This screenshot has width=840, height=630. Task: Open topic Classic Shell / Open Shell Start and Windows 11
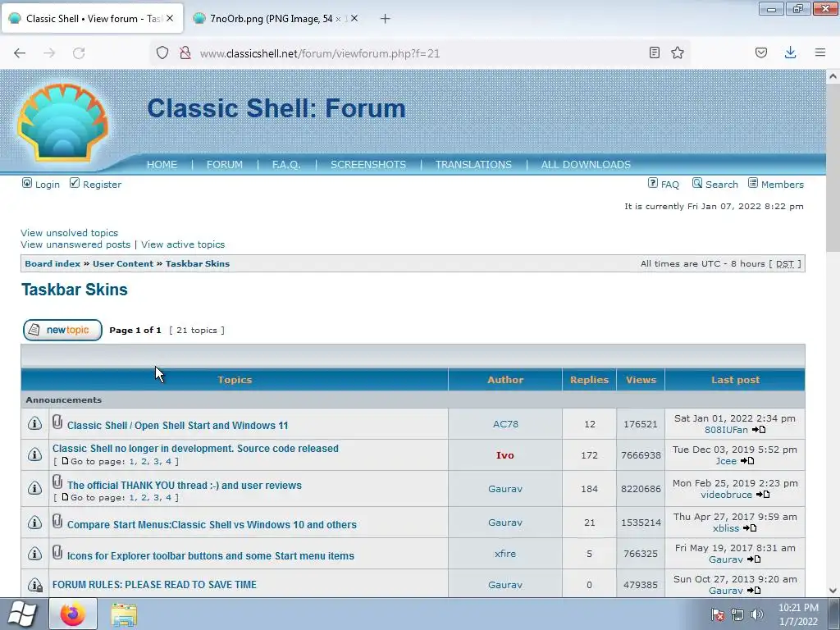pyautogui.click(x=177, y=426)
